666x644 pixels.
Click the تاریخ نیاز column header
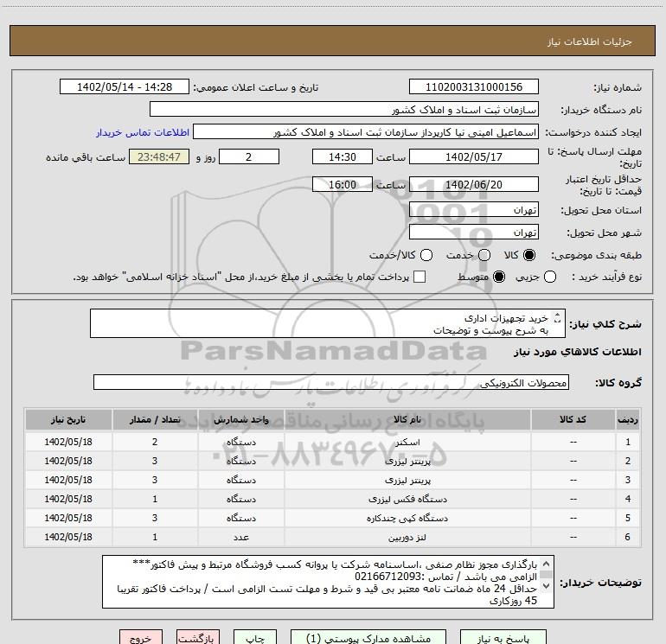pos(68,419)
